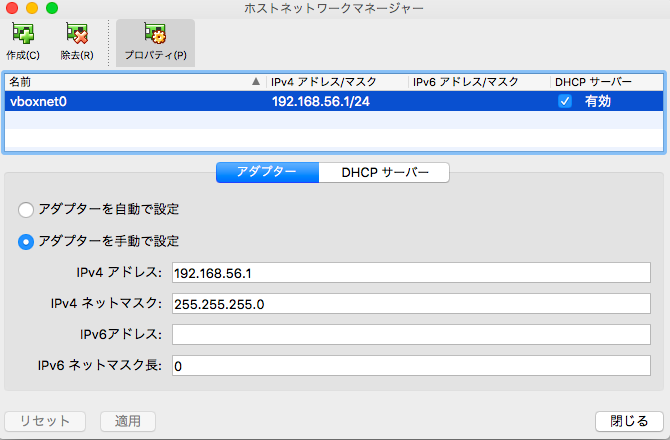The image size is (670, 440).
Task: Click the DHCP サーバー column header
Action: pyautogui.click(x=607, y=82)
